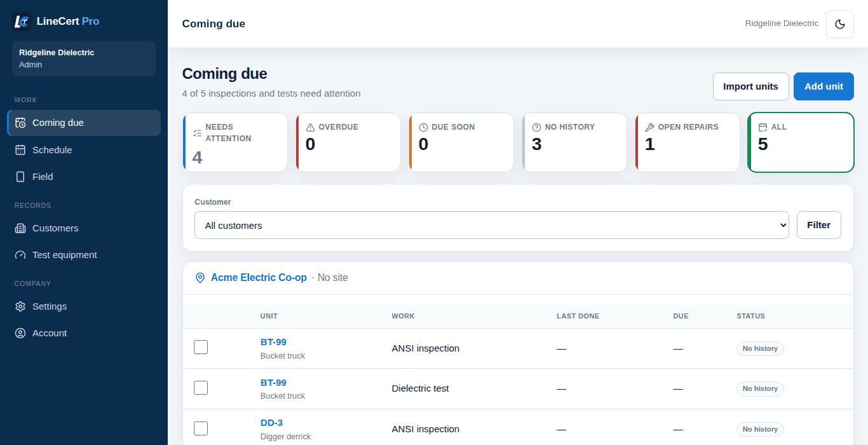The image size is (868, 445).
Task: Open Coming due in the sidebar
Action: coord(84,123)
